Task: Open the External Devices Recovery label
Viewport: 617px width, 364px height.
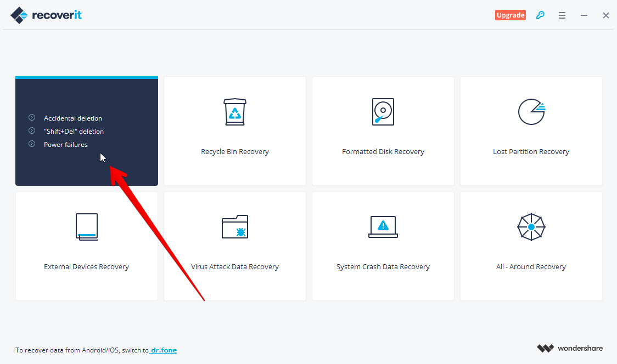Action: click(87, 266)
